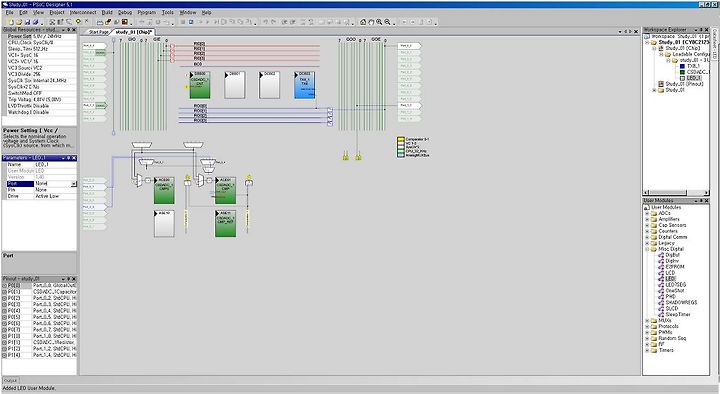Click the TX8_1 module icon in Workspace Explorer
Viewport: 720px width, 394px height.
point(682,66)
